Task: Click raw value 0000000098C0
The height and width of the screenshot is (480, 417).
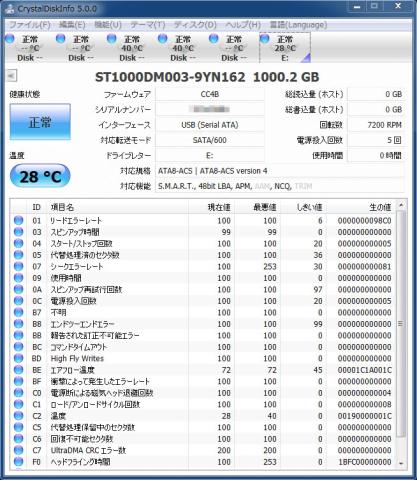Action: (364, 220)
